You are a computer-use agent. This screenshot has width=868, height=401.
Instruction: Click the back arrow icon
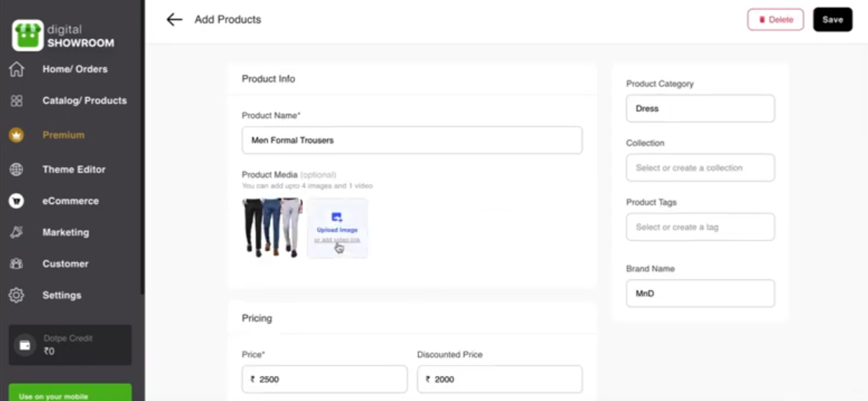(x=174, y=20)
